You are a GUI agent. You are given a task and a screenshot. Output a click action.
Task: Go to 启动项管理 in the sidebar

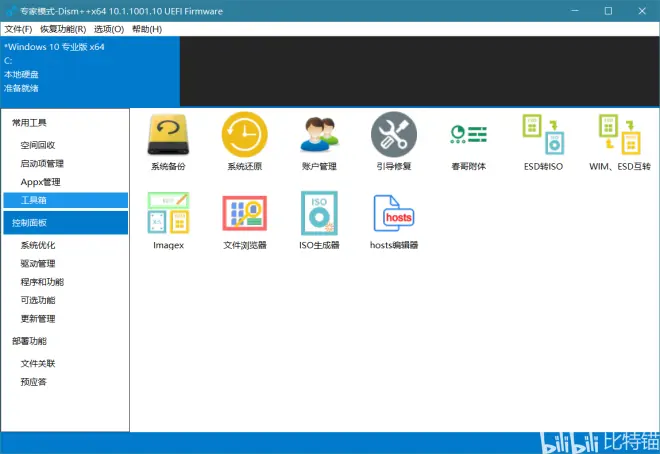pos(42,163)
